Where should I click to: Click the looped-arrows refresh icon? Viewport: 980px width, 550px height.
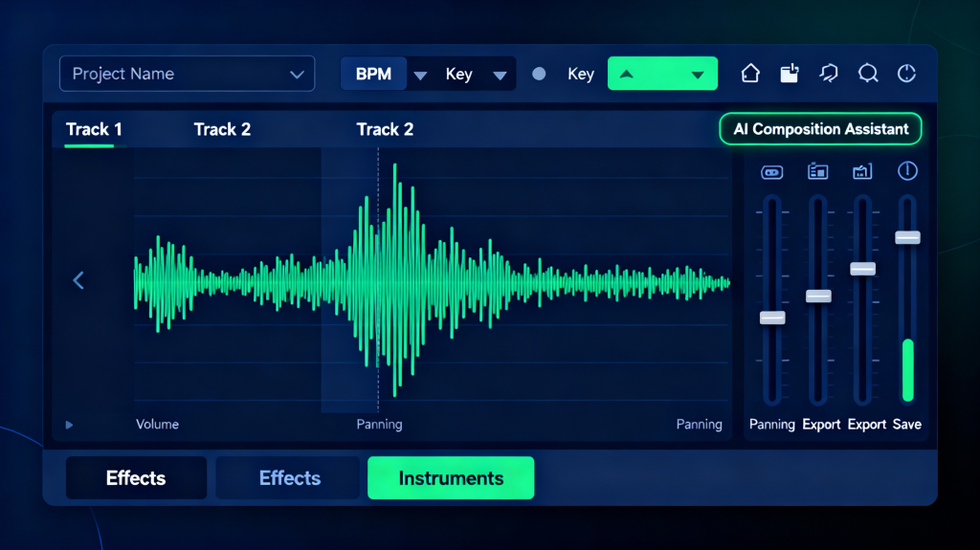click(829, 74)
